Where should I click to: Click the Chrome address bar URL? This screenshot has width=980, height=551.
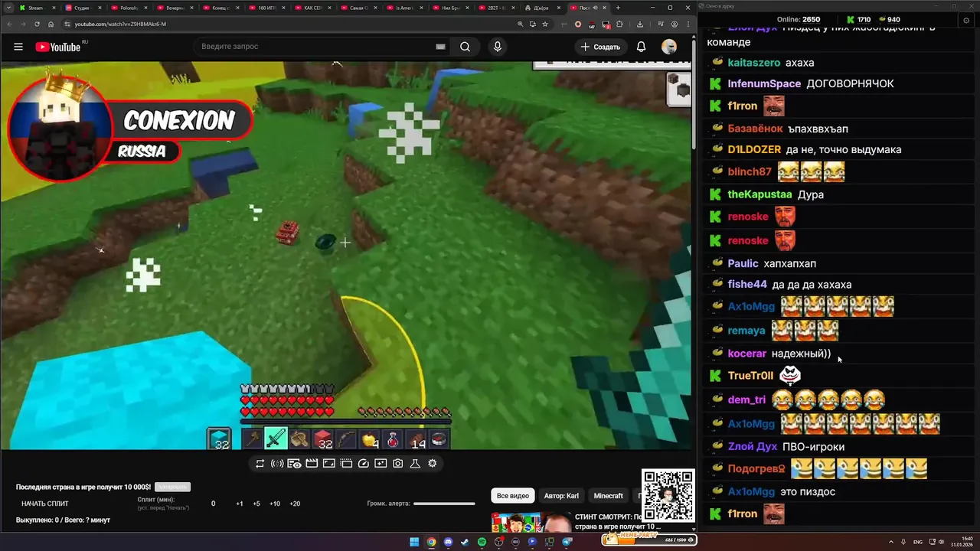click(x=121, y=24)
